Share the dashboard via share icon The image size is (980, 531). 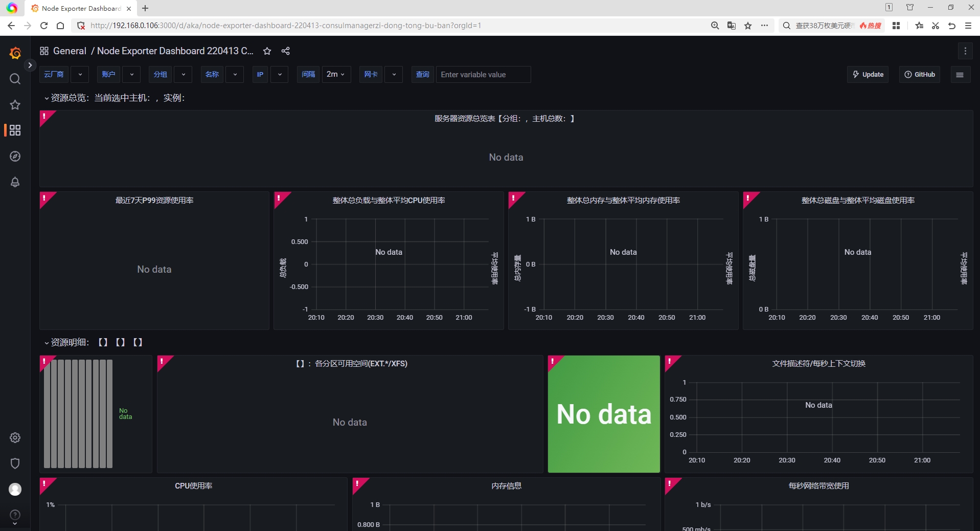point(285,51)
